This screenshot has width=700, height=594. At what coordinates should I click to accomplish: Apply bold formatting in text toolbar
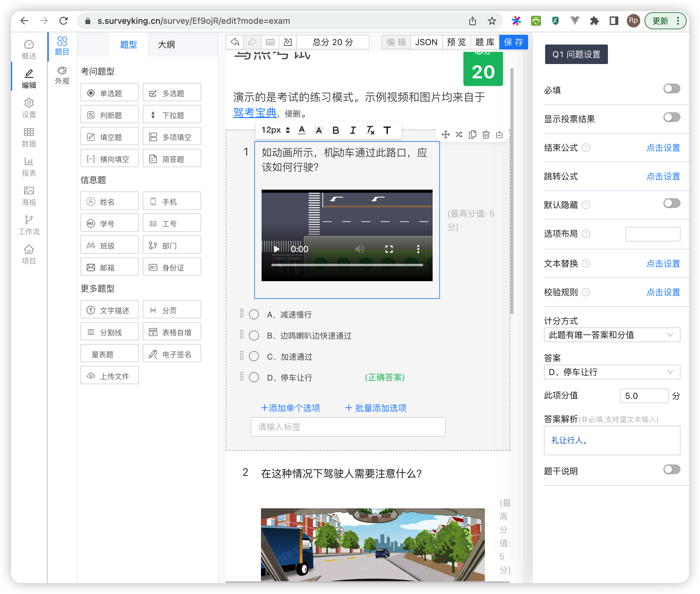point(336,130)
